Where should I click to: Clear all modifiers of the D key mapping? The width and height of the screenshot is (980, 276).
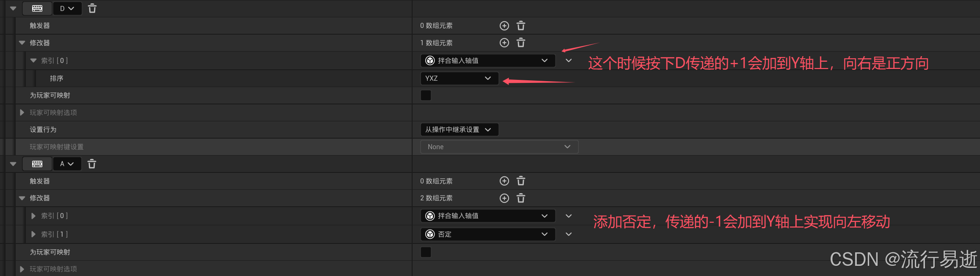pos(521,43)
